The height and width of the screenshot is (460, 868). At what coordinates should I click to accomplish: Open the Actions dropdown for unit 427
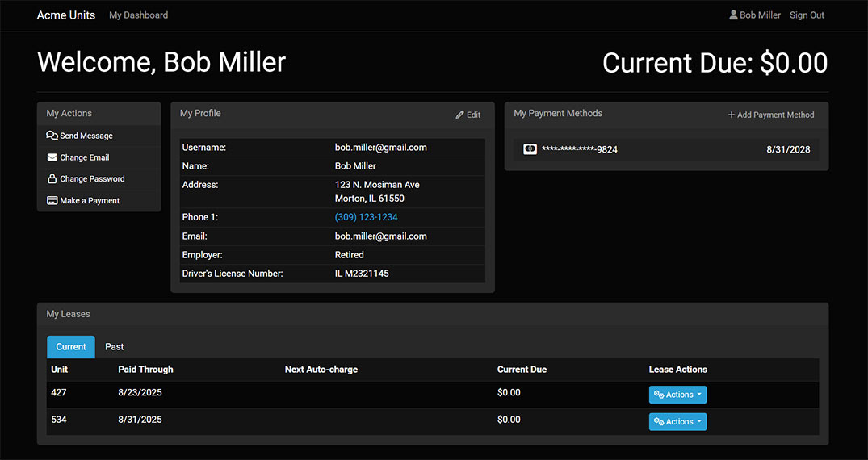(677, 395)
